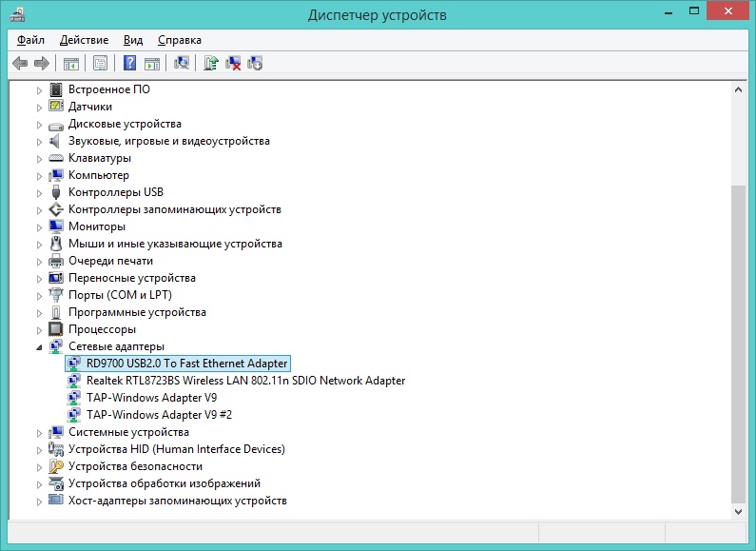Click the Контроллеры USB plug icon
This screenshot has height=551, width=756.
coord(56,192)
